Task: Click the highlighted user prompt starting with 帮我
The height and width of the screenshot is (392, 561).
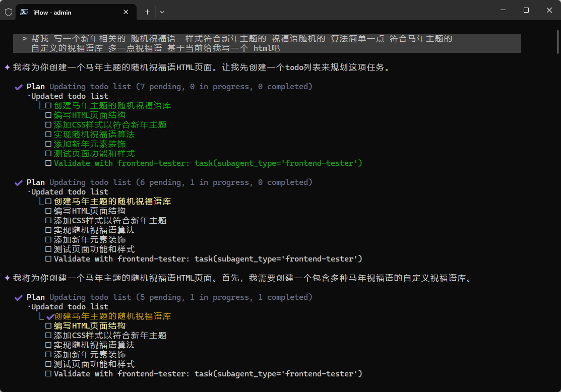Action: (x=242, y=43)
